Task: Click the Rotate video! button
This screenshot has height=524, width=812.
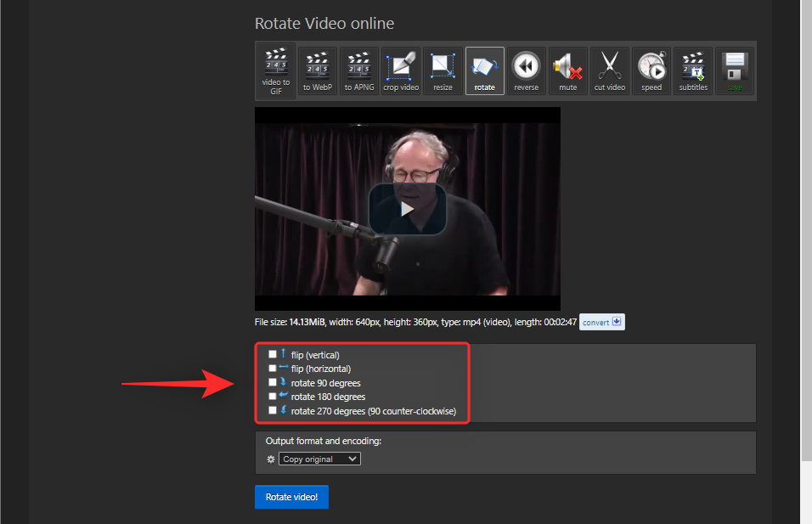Action: coord(291,497)
